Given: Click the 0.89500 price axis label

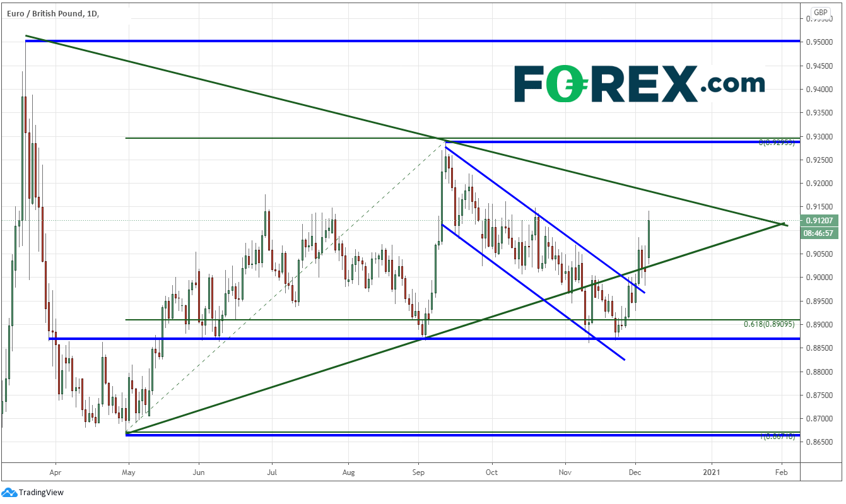Looking at the screenshot, I should coord(818,301).
